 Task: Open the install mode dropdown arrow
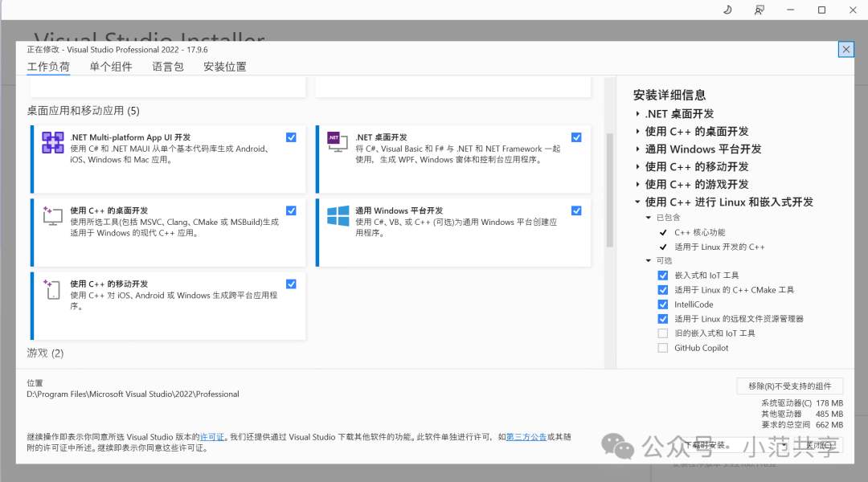pos(784,445)
